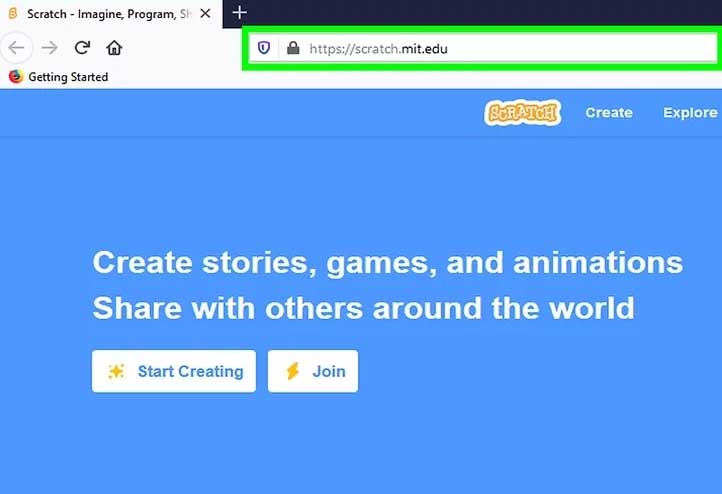722x494 pixels.
Task: Select the Scratch - Imagine, Program tab
Action: 111,14
